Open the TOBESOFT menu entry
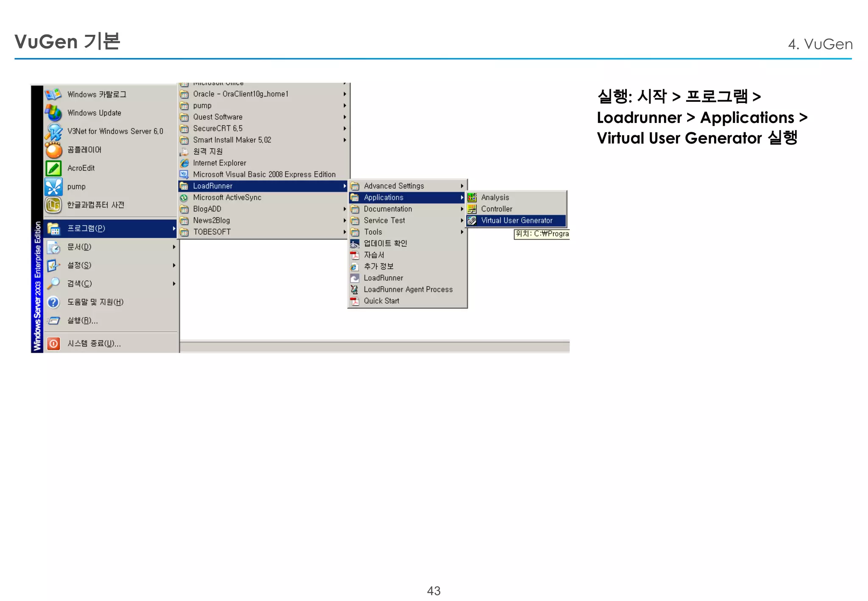This screenshot has height=601, width=868. (263, 232)
